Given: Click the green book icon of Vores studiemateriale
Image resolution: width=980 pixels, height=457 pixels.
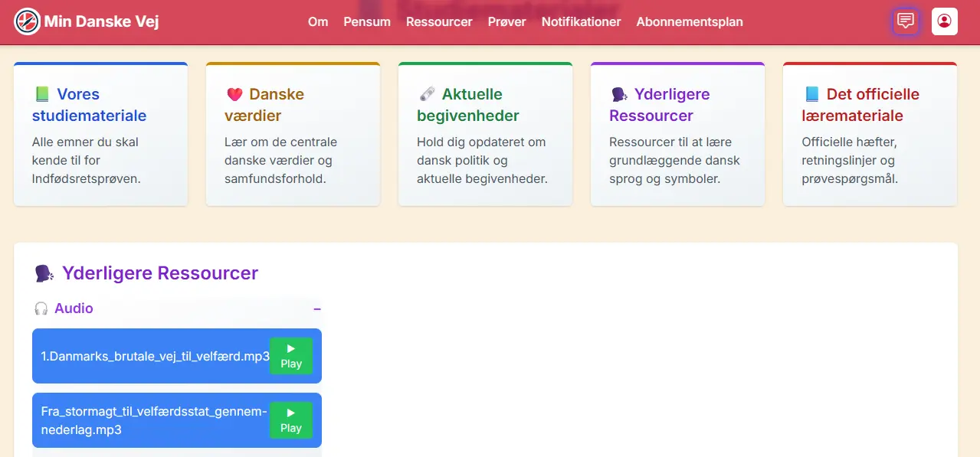Looking at the screenshot, I should pos(41,95).
